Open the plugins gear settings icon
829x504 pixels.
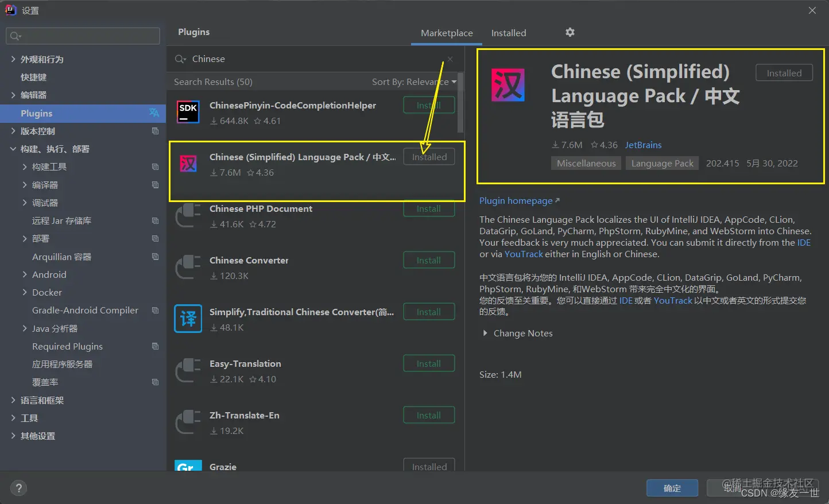coord(570,32)
